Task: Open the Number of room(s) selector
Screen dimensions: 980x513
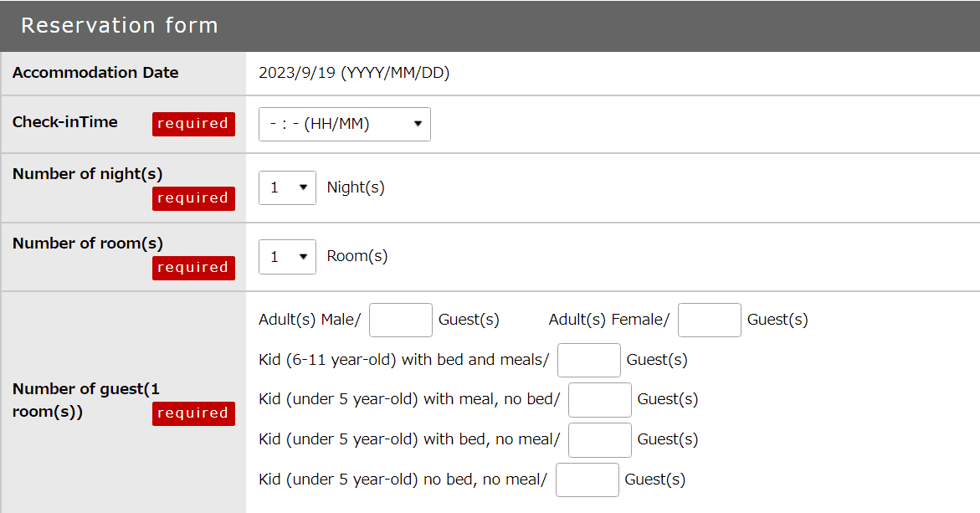Action: click(287, 257)
